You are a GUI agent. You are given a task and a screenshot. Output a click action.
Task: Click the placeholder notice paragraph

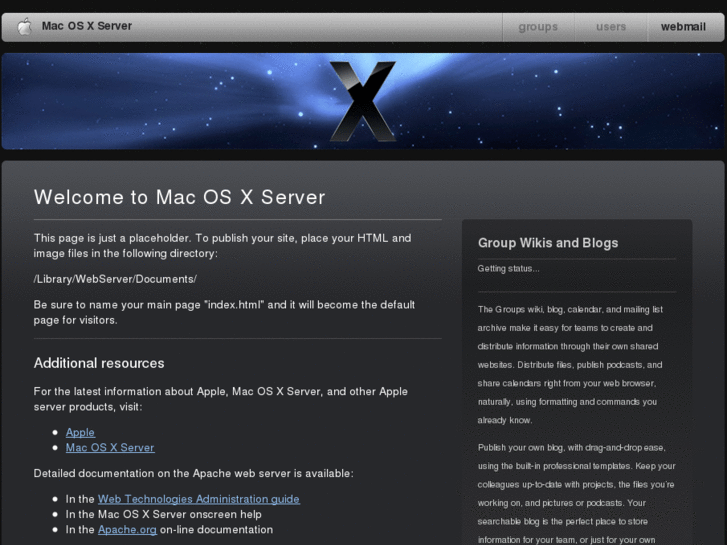click(x=222, y=245)
